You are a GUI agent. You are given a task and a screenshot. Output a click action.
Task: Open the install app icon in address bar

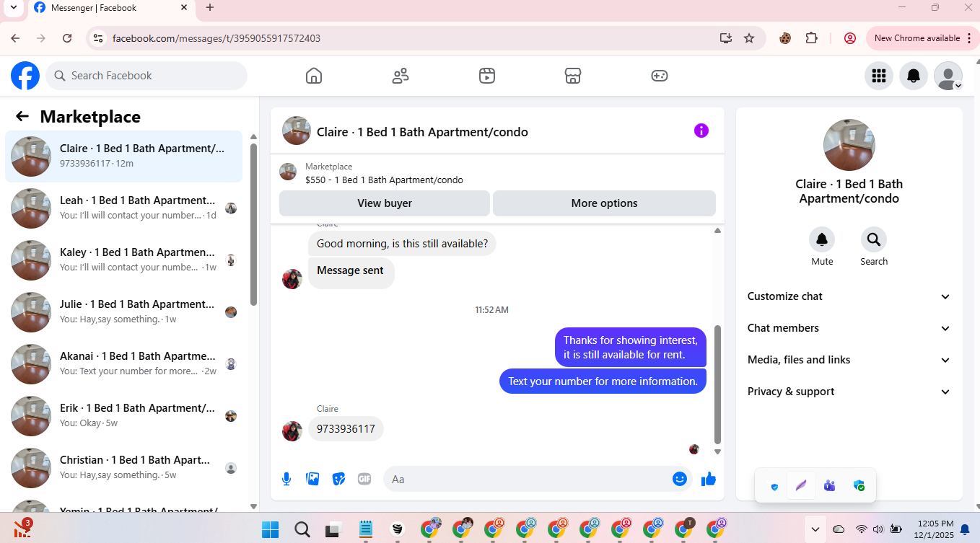[x=726, y=38]
